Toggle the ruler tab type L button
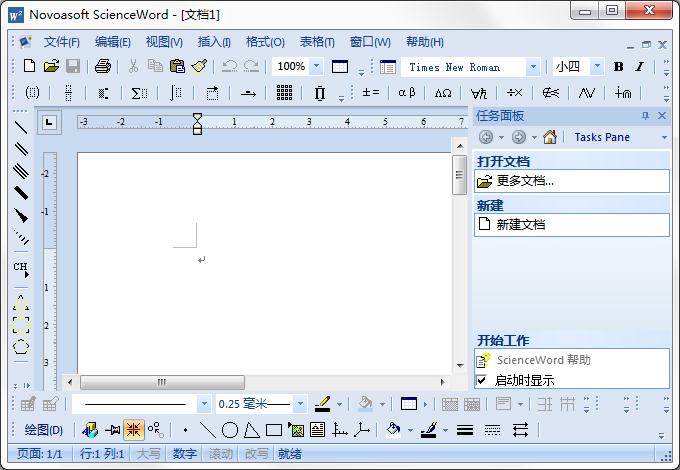The width and height of the screenshot is (680, 470). point(49,122)
